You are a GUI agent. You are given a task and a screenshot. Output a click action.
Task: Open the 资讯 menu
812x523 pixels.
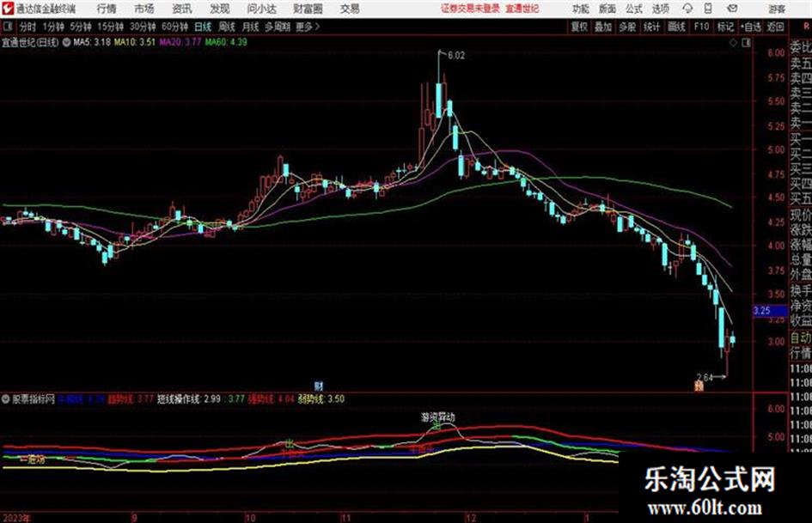click(x=182, y=9)
